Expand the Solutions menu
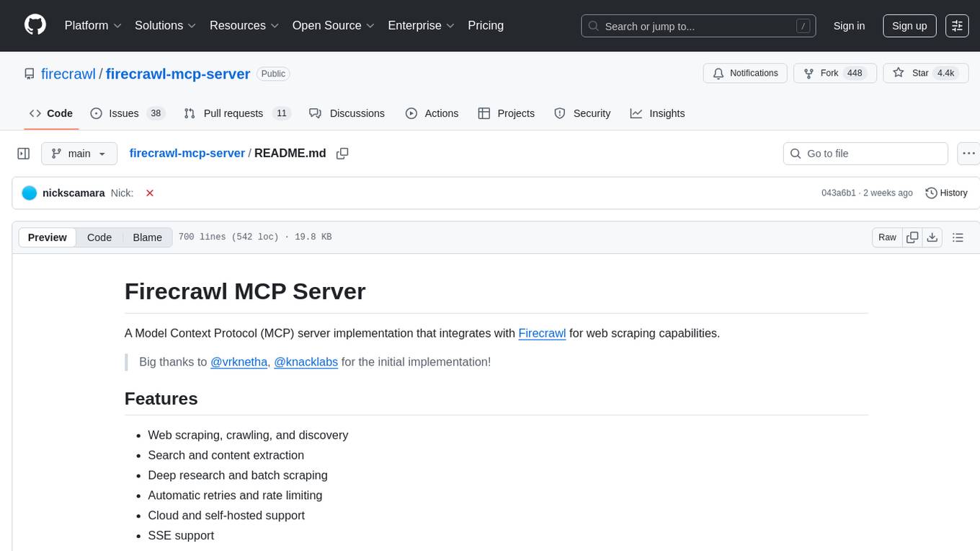The height and width of the screenshot is (551, 980). (166, 25)
